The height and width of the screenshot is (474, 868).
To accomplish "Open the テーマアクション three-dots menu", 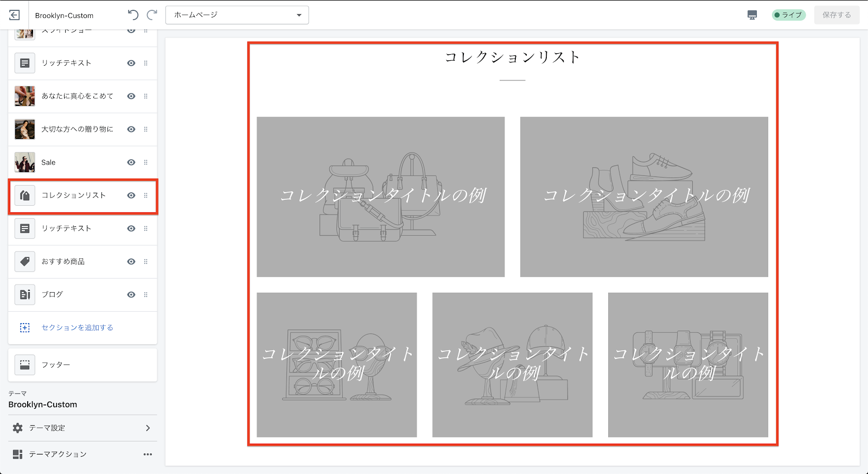I will click(x=148, y=454).
